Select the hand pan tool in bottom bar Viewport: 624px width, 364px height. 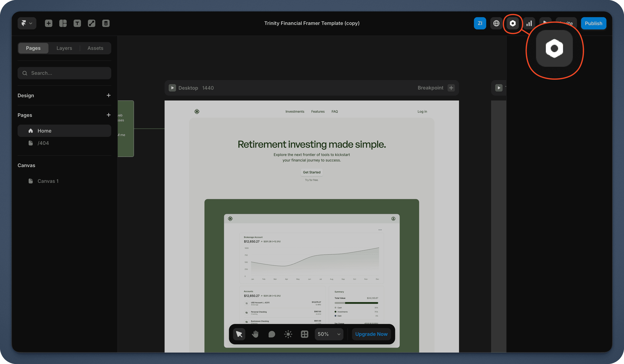[x=255, y=334]
